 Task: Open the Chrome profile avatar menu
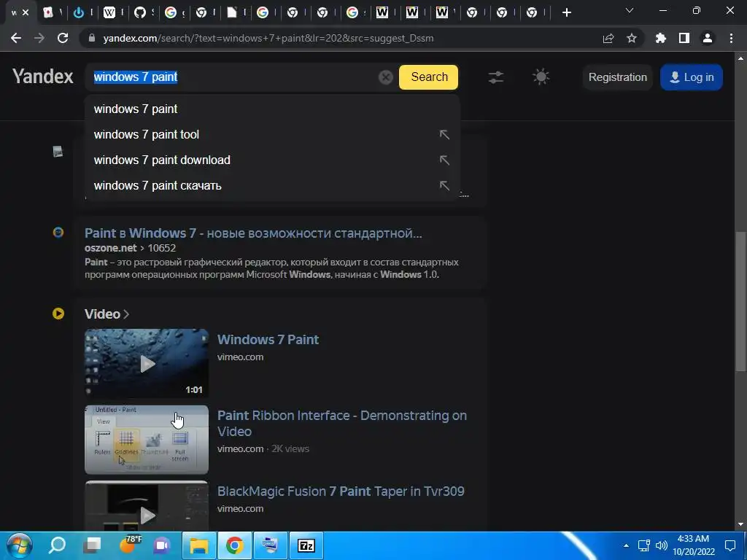708,38
